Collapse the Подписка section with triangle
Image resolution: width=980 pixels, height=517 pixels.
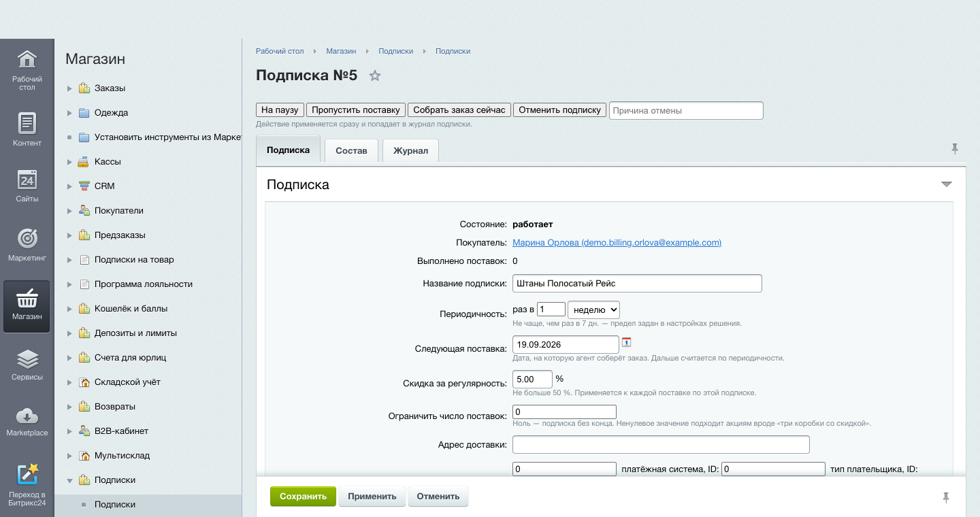[946, 184]
